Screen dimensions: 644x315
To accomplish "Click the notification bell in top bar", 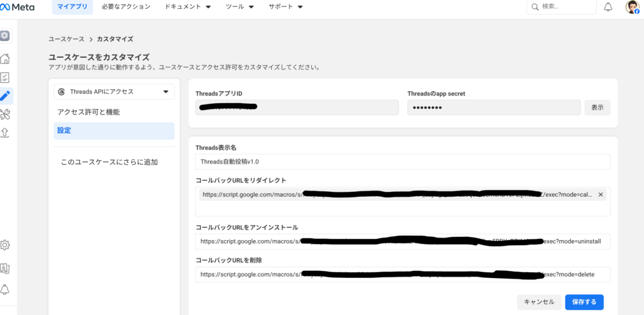I will [x=608, y=8].
